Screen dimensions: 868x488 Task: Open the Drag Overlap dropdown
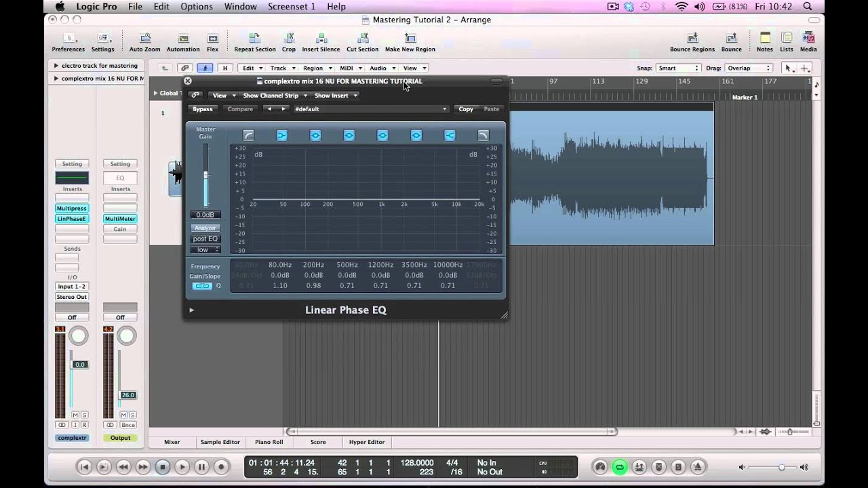[x=749, y=68]
